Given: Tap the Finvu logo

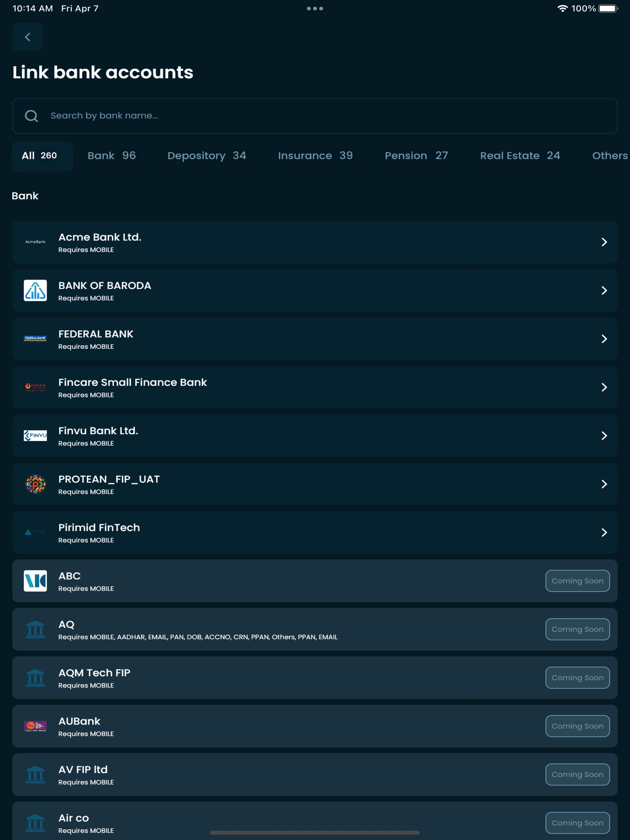Looking at the screenshot, I should (35, 436).
